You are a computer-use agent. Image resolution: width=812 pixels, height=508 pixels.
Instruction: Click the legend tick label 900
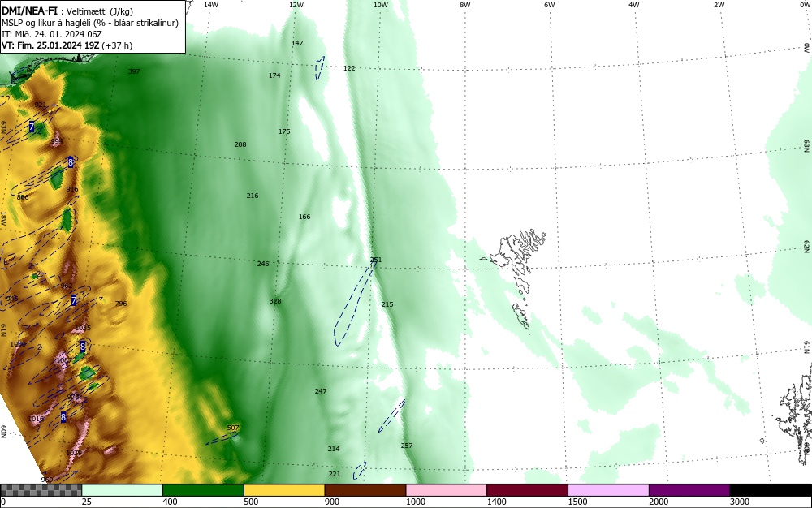(x=332, y=502)
